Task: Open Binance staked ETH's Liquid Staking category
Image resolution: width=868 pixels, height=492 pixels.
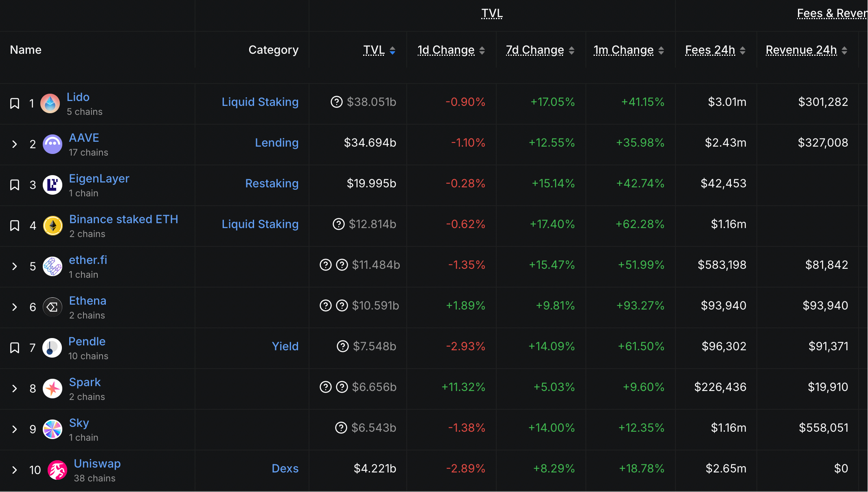Action: click(x=260, y=224)
